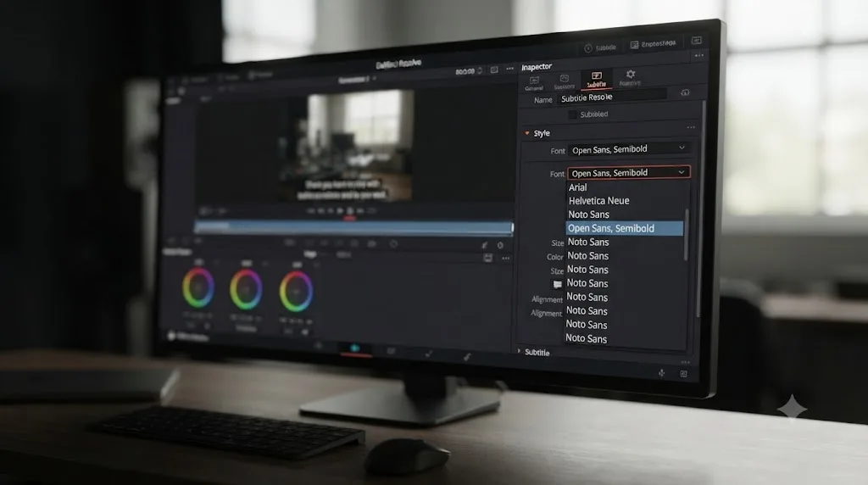868x485 pixels.
Task: Click the subtitle speech-bubble icon below Size
Action: click(x=558, y=284)
